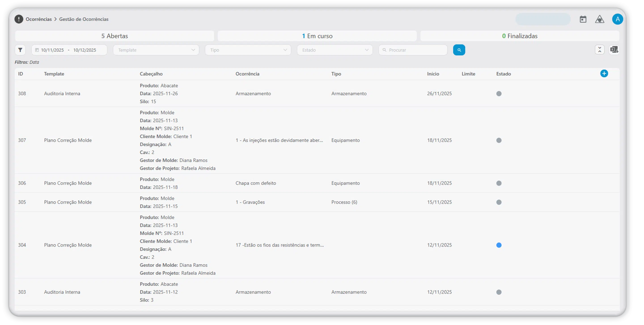Open the Estado dropdown filter
Viewport: 644px width, 325px height.
coord(335,50)
